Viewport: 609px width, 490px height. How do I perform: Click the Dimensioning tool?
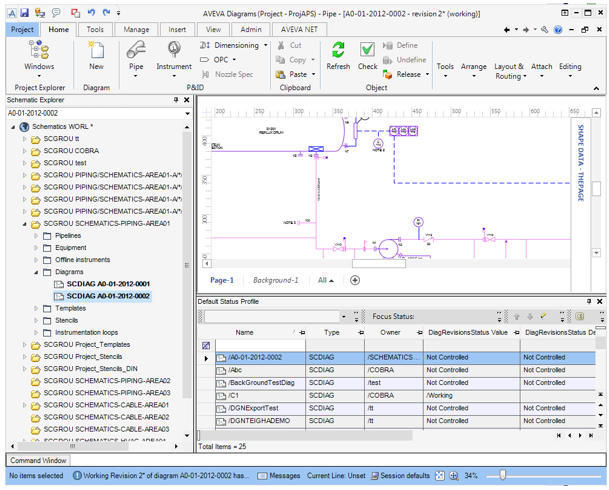point(233,45)
